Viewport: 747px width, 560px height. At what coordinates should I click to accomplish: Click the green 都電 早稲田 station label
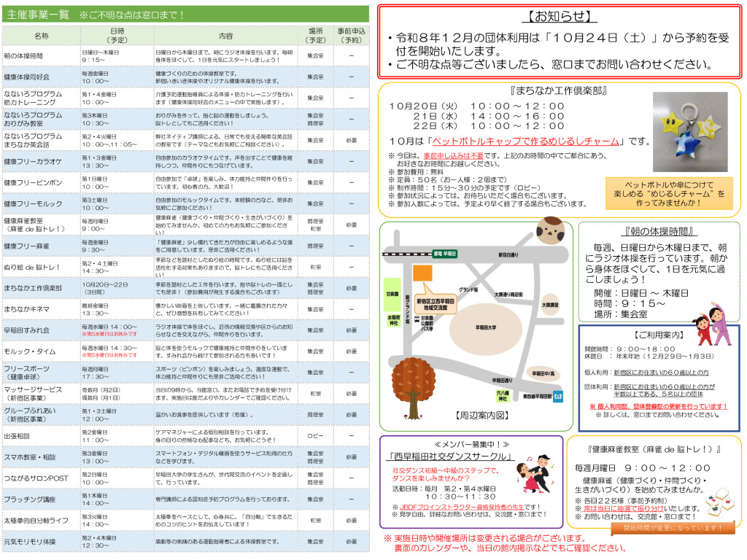pos(444,254)
